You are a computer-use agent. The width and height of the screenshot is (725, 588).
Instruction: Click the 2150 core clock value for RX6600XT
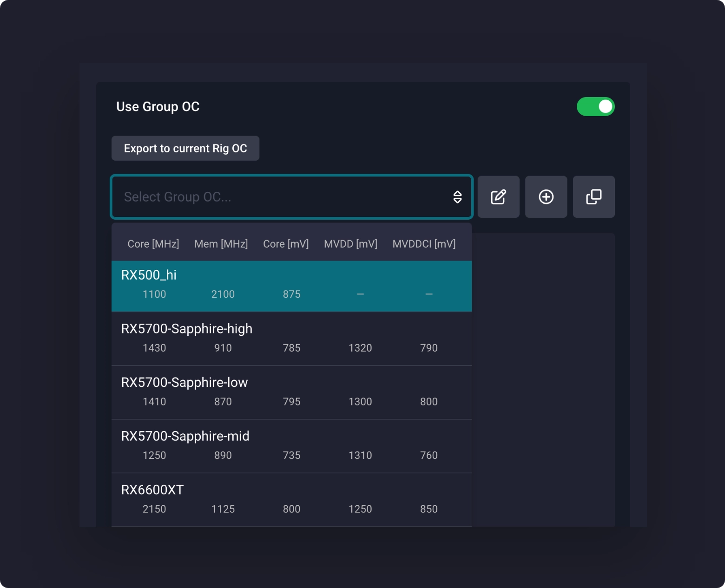click(x=154, y=509)
